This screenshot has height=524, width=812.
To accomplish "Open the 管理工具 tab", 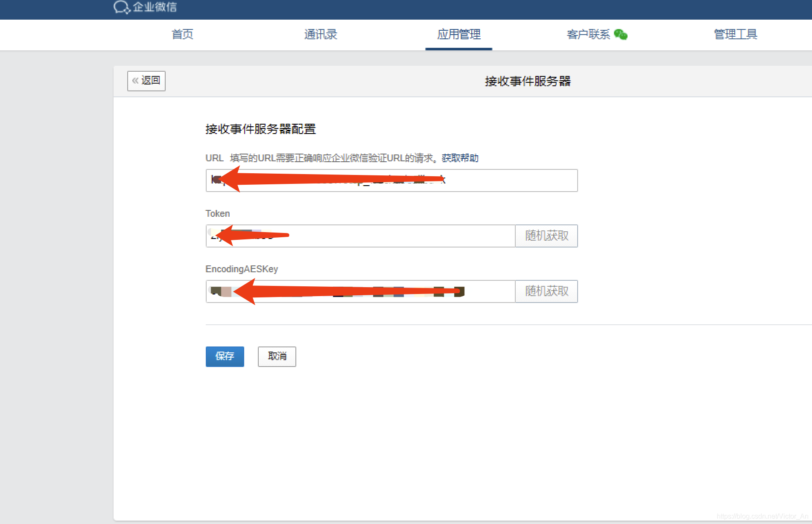I will tap(736, 35).
